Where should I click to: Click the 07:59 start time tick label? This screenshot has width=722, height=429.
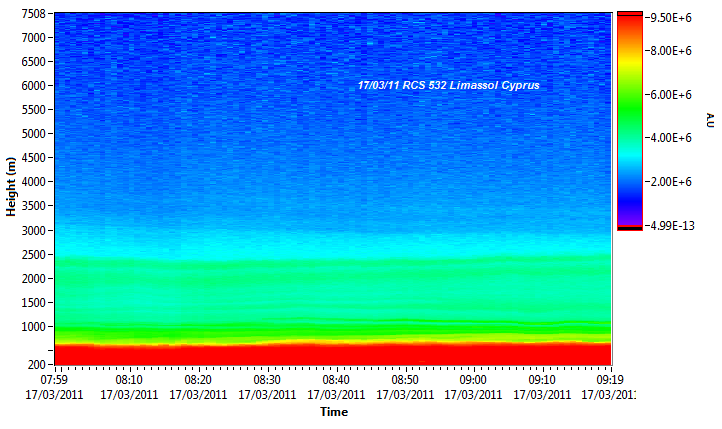pos(56,380)
